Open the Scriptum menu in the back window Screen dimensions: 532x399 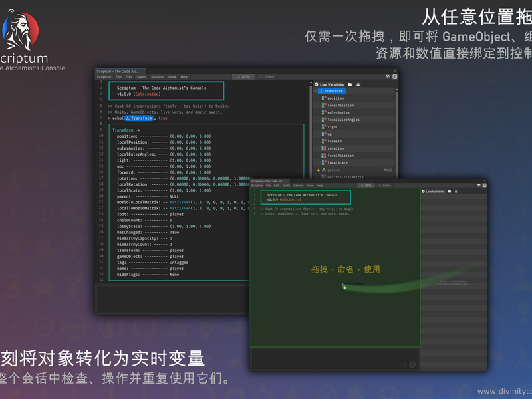point(104,77)
